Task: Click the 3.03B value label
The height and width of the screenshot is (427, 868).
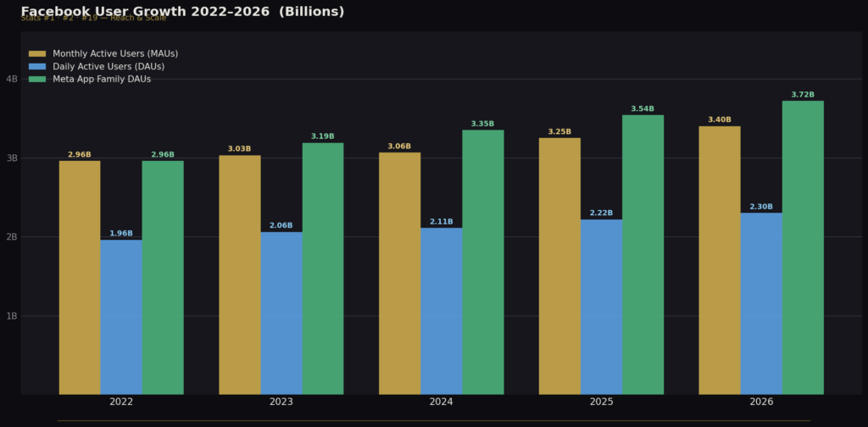Action: click(240, 149)
